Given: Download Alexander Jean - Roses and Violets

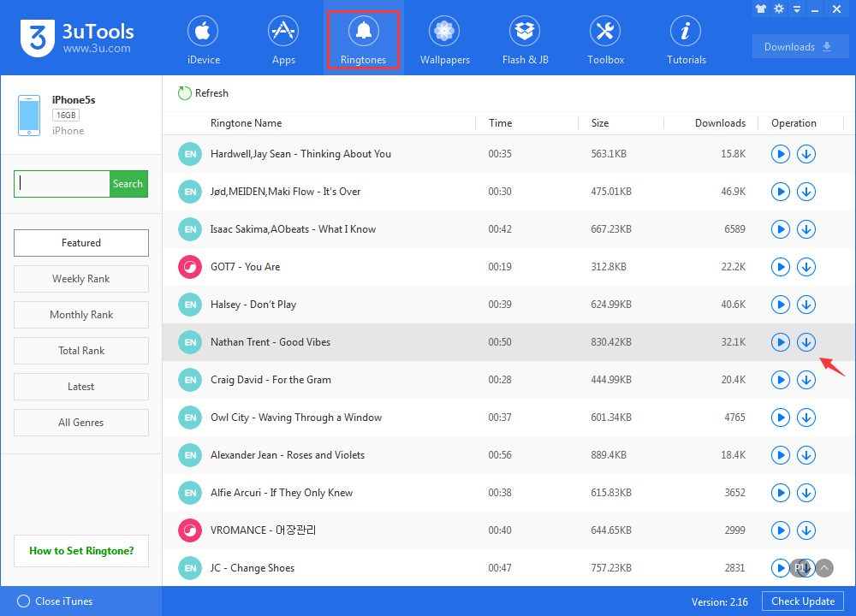Looking at the screenshot, I should [x=806, y=455].
